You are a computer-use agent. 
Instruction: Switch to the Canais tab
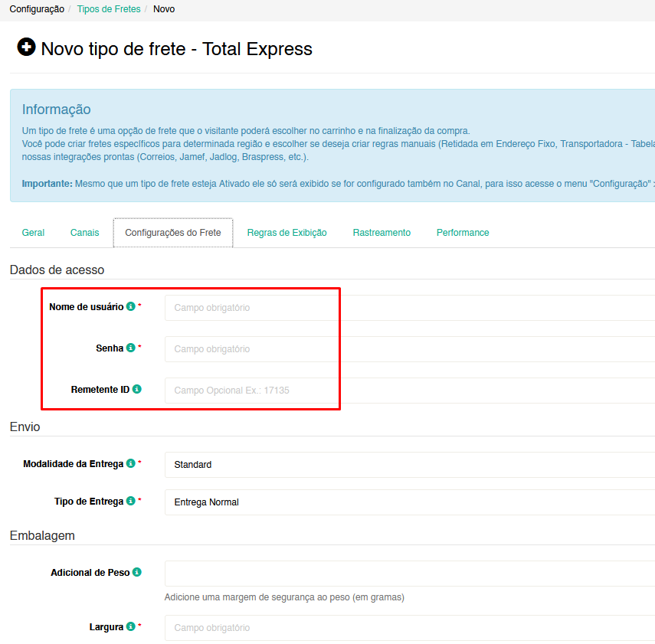[x=84, y=233]
